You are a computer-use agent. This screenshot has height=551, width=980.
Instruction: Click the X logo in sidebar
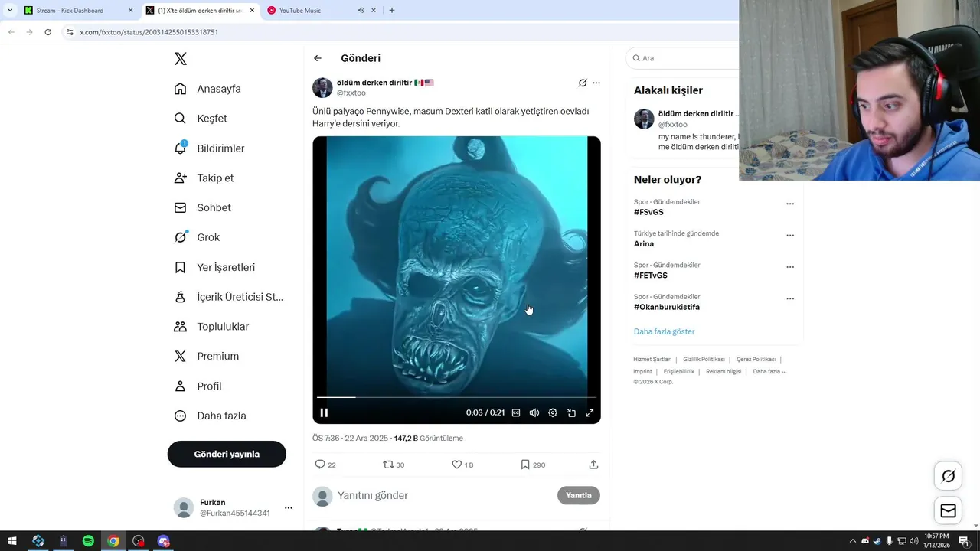(180, 59)
